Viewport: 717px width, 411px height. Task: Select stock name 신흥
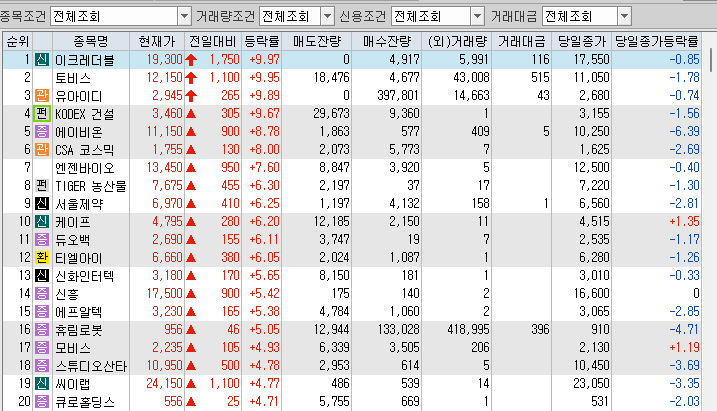pos(67,294)
